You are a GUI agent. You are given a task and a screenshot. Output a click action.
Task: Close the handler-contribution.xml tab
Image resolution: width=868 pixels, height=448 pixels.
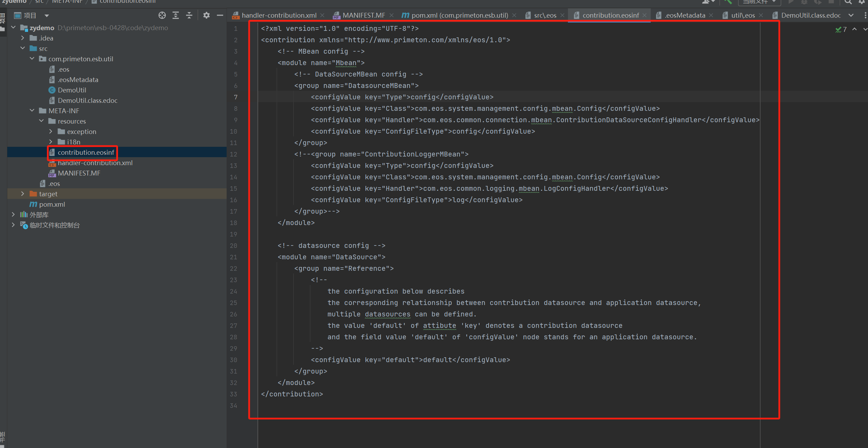click(322, 16)
